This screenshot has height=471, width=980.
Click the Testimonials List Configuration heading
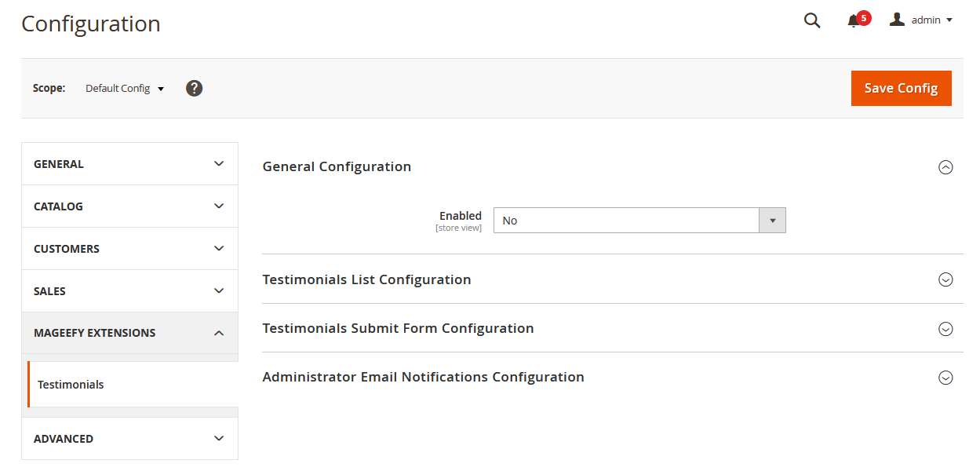pos(366,279)
